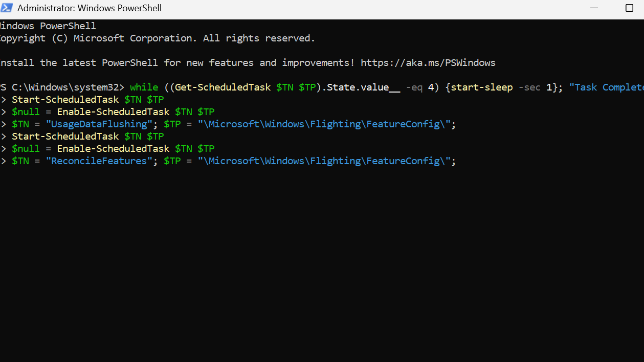Click the '-sec' parameter after start-sleep
This screenshot has width=644, height=362.
[529, 87]
